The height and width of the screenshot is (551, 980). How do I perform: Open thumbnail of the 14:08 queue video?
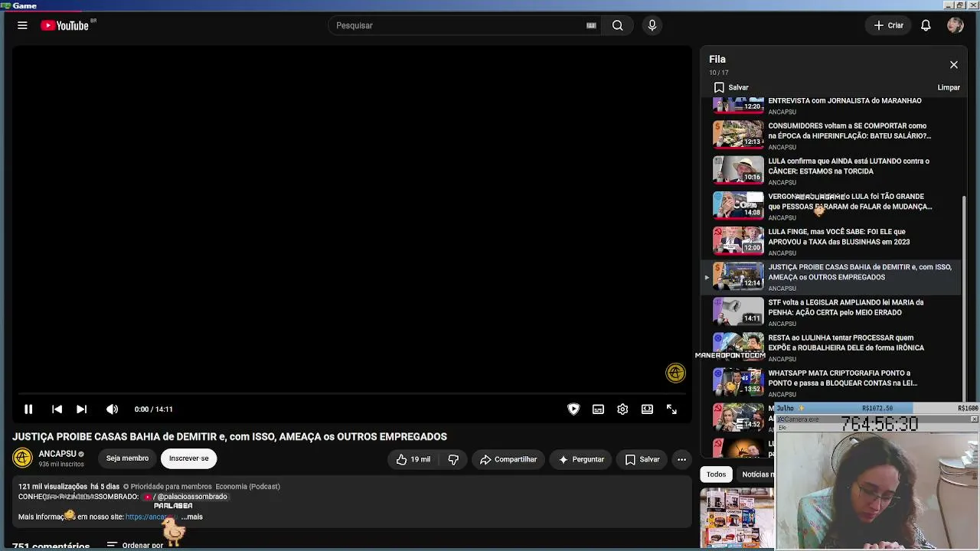click(x=738, y=204)
